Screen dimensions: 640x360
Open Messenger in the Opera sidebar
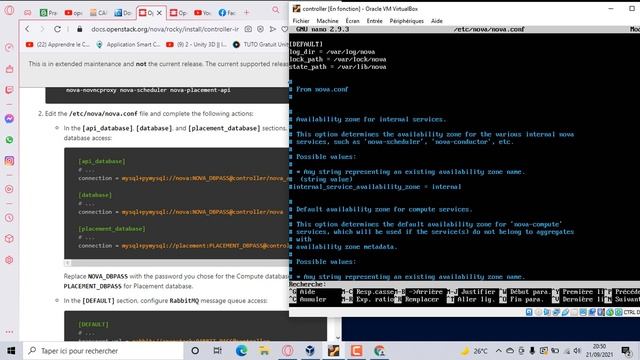tap(9, 119)
